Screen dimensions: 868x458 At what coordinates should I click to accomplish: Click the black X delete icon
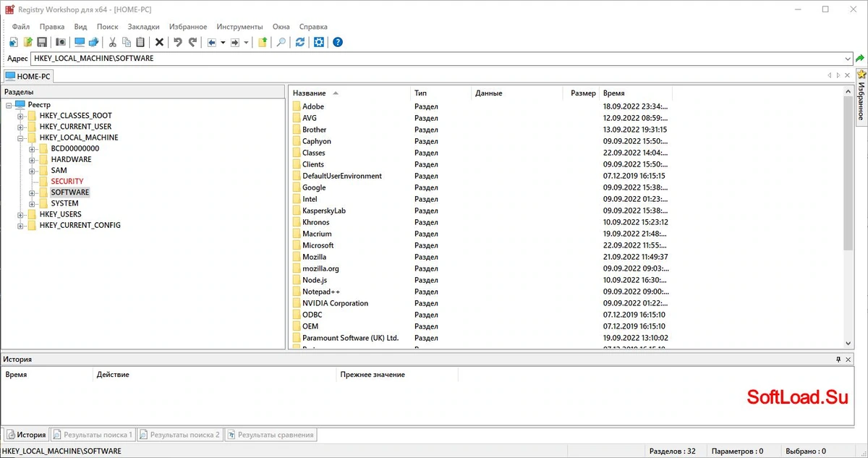(159, 42)
